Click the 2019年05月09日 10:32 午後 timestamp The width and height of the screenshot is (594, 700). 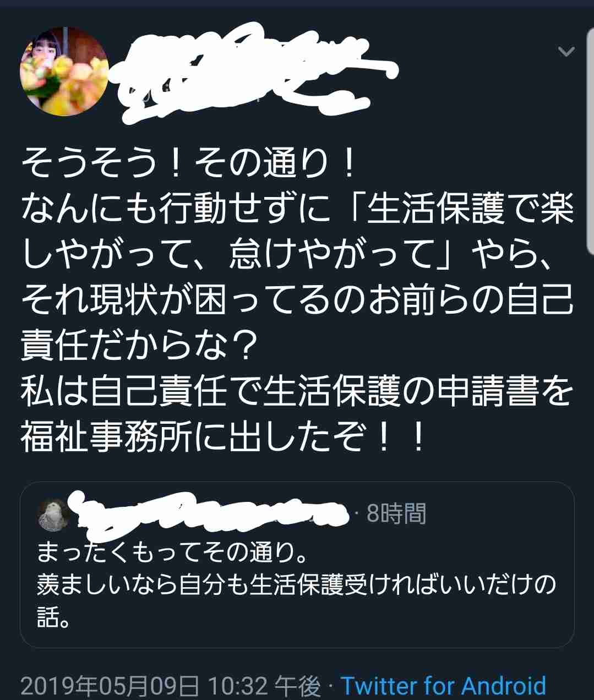[x=171, y=686]
